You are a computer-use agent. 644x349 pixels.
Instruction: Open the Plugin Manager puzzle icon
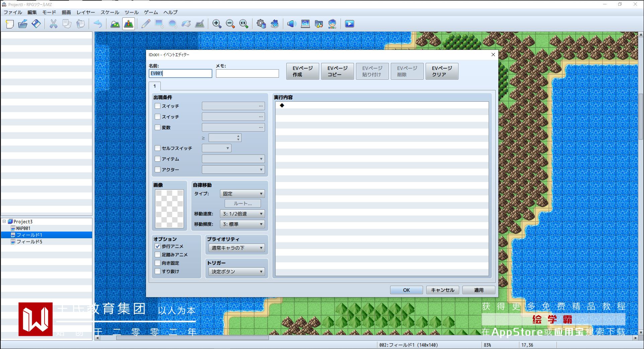[275, 24]
